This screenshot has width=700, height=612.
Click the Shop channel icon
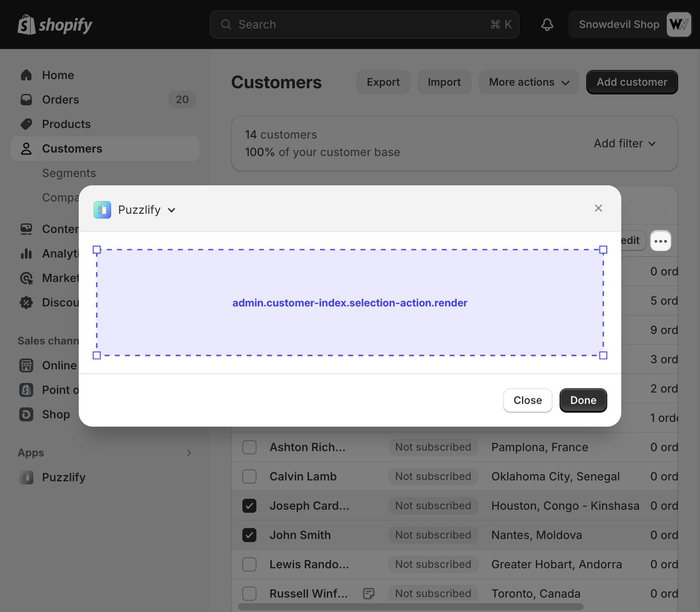pyautogui.click(x=26, y=414)
